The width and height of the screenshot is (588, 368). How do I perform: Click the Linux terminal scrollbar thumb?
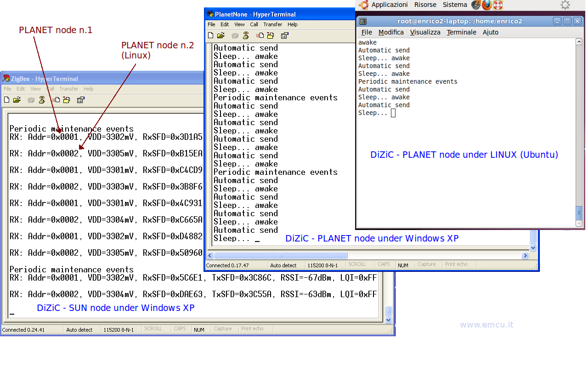pyautogui.click(x=579, y=213)
